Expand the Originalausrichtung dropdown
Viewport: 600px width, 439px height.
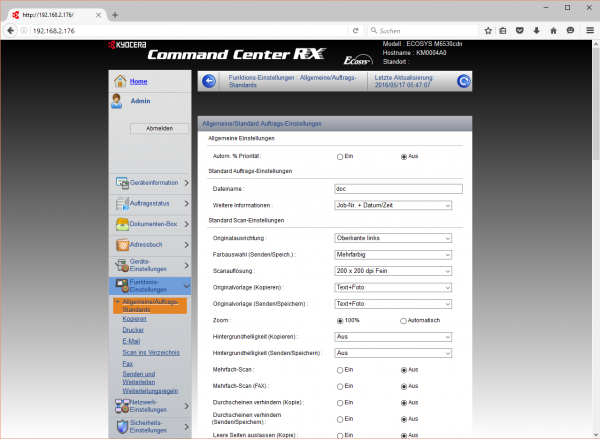393,238
